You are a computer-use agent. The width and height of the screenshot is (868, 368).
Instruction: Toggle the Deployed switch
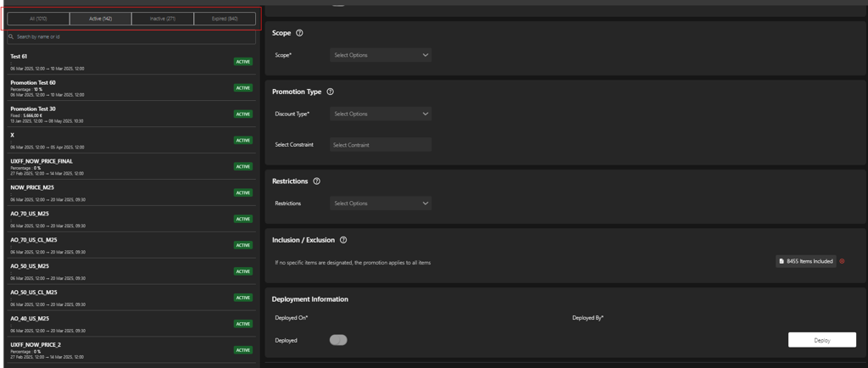338,340
